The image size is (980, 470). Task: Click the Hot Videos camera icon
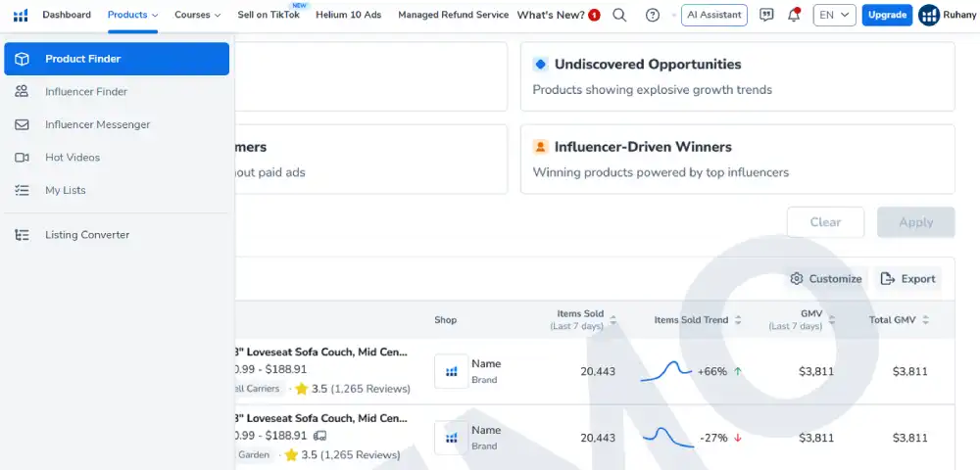(x=22, y=158)
